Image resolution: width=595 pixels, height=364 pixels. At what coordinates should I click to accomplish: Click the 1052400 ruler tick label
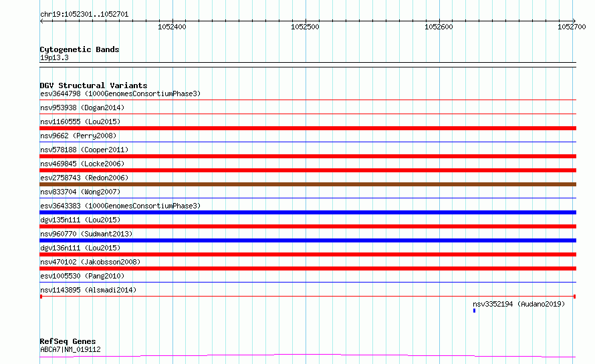tap(172, 27)
